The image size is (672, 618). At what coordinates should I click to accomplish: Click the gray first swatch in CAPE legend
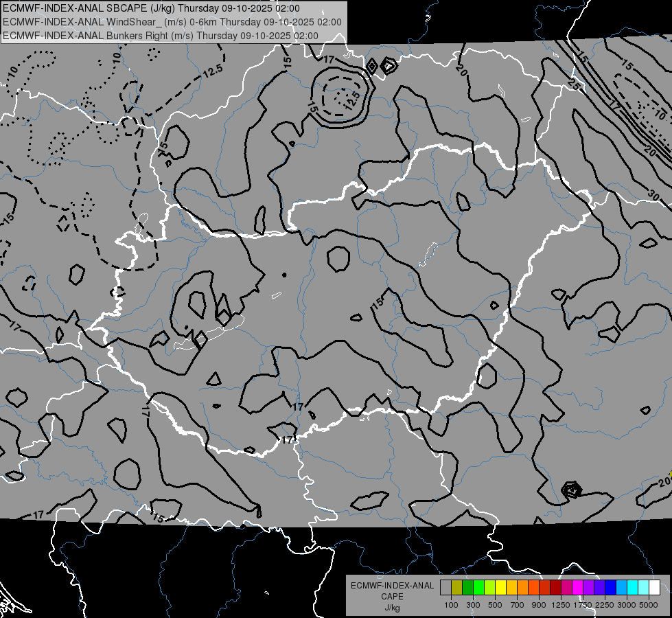[x=445, y=588]
